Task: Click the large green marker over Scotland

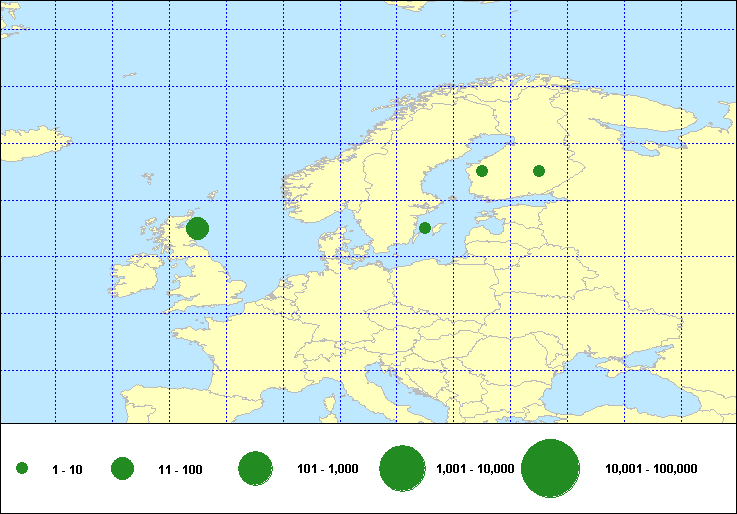Action: [197, 229]
